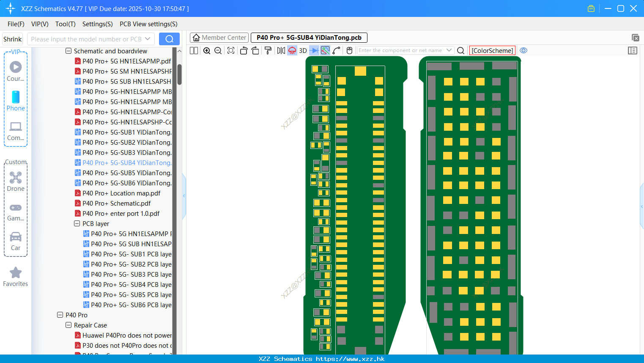Viewport: 644px width, 363px height.
Task: Zoom out of the PCB view
Action: coord(218,50)
